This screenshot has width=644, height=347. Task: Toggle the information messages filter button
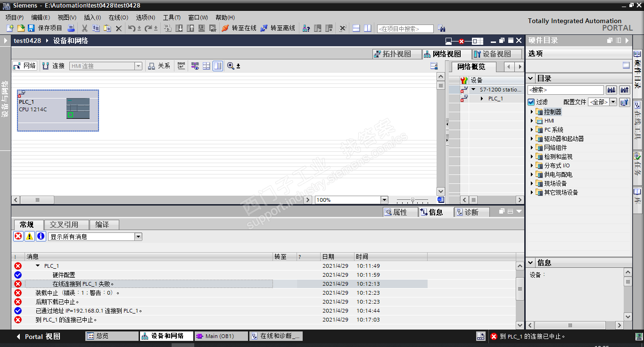(x=41, y=236)
